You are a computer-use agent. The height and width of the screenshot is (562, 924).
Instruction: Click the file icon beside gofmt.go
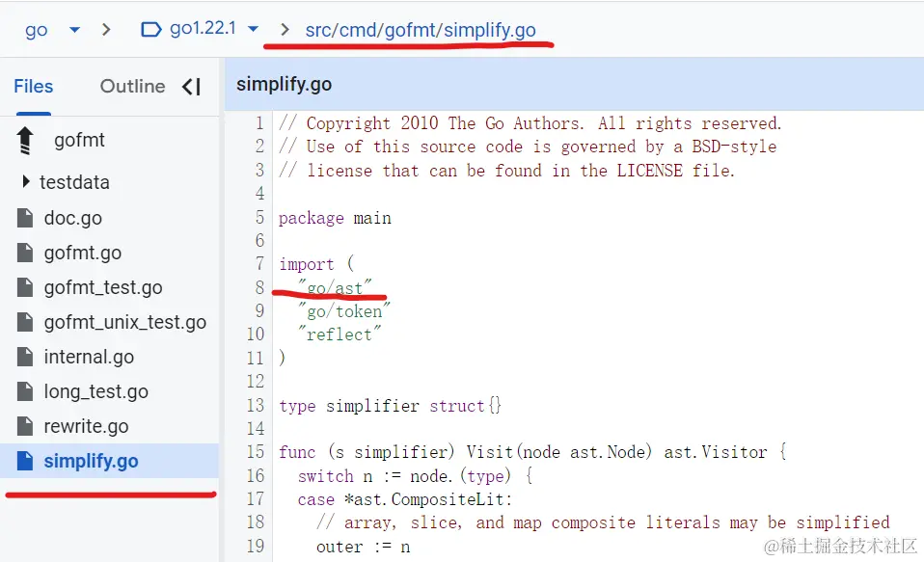(25, 253)
